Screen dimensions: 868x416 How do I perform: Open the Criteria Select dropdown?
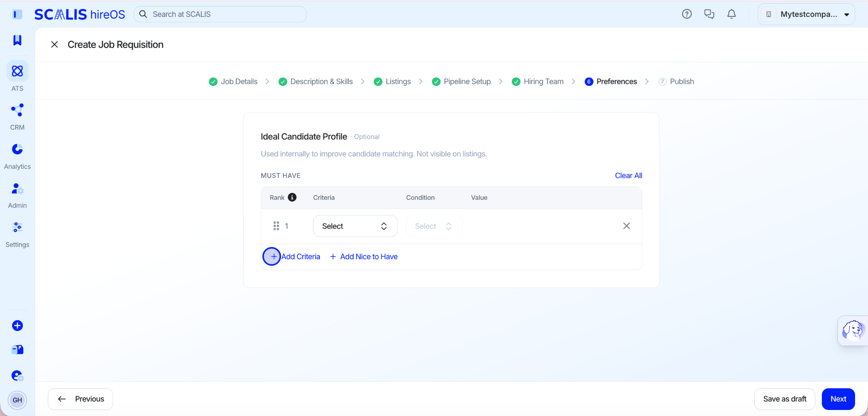pos(355,226)
